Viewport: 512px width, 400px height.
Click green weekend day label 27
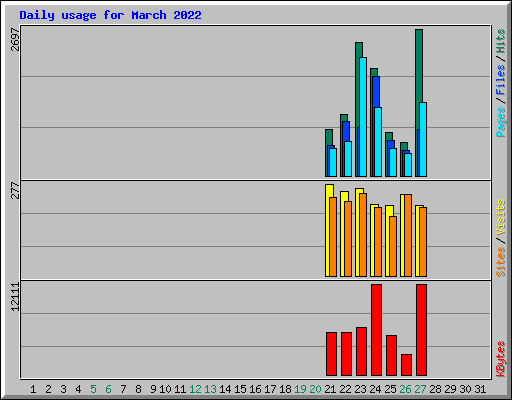[x=420, y=389]
